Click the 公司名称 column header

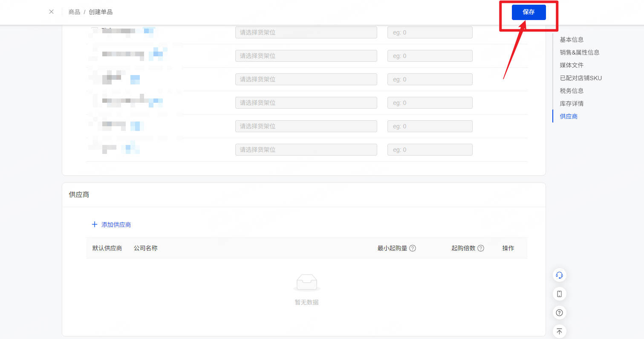point(145,248)
